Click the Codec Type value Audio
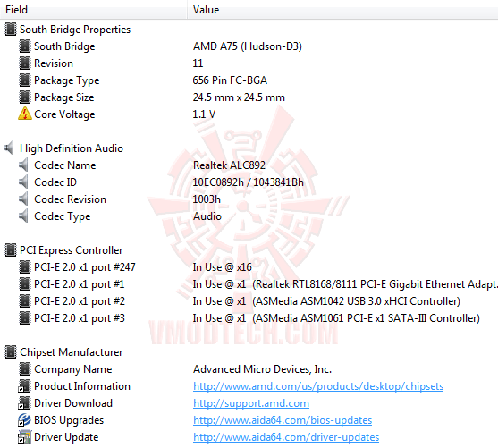The image size is (498, 448). (x=207, y=216)
